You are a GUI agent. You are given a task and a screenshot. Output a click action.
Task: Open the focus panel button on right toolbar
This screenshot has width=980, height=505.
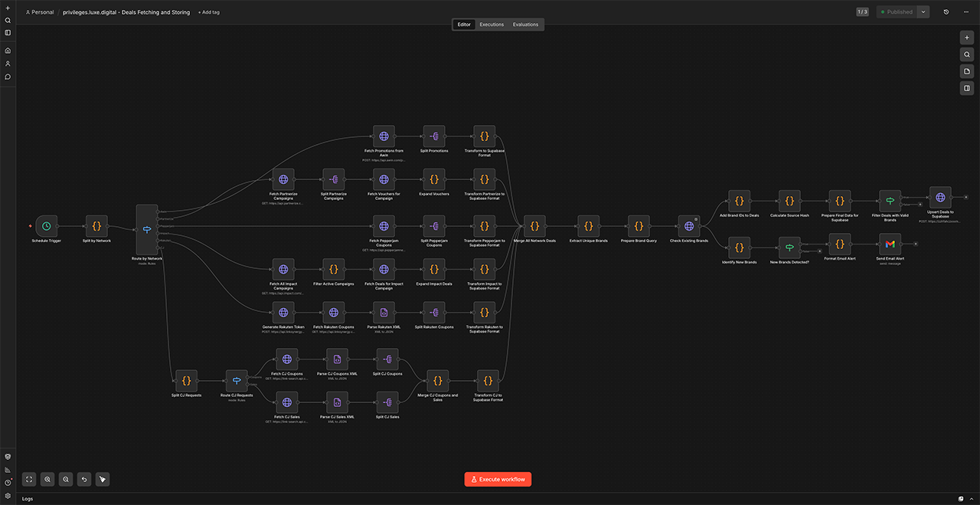[967, 88]
